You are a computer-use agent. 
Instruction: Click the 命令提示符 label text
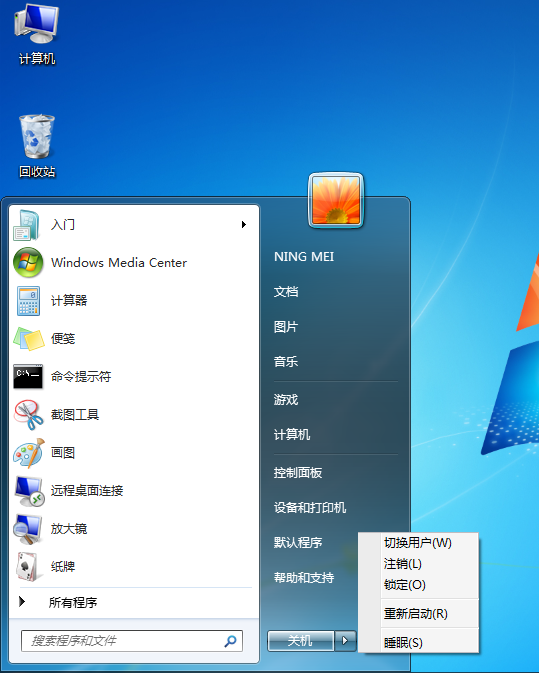point(81,376)
